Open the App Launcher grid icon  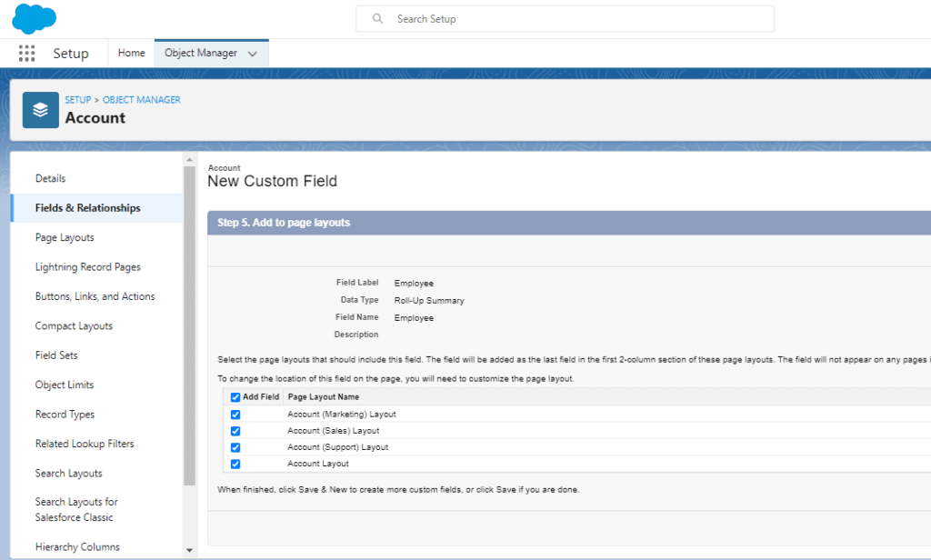coord(26,54)
